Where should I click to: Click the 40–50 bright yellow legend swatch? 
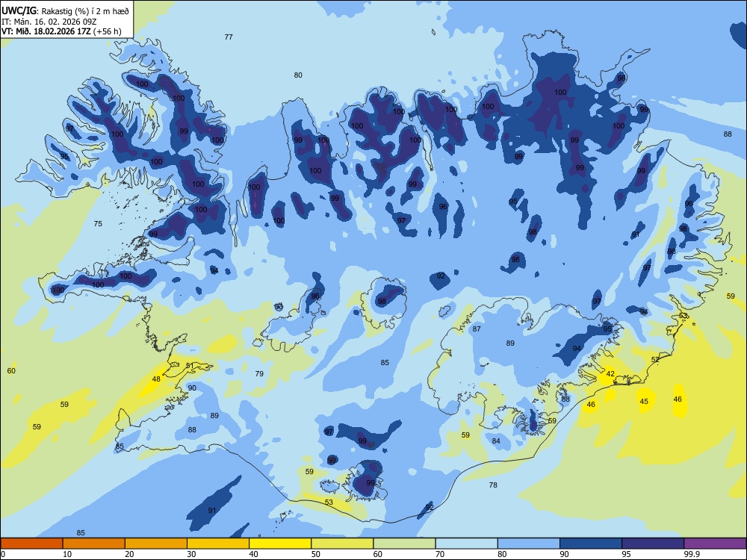coord(280,544)
